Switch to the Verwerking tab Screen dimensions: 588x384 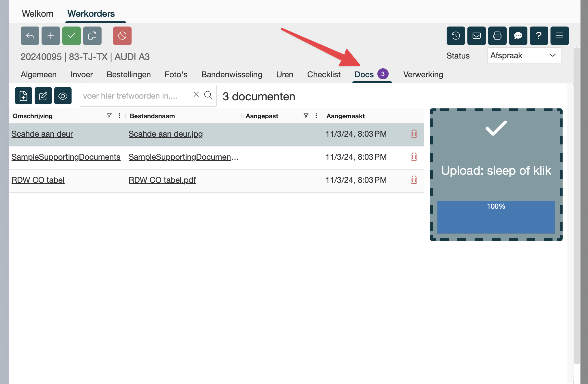423,74
